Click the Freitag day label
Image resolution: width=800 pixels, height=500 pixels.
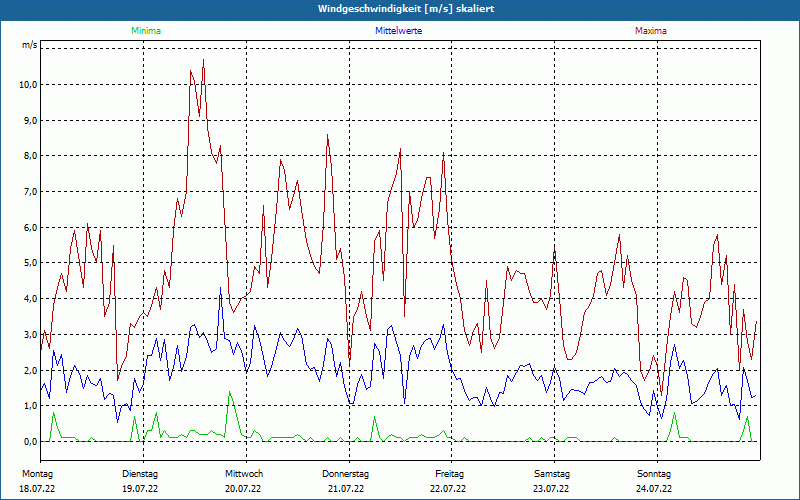(x=449, y=474)
